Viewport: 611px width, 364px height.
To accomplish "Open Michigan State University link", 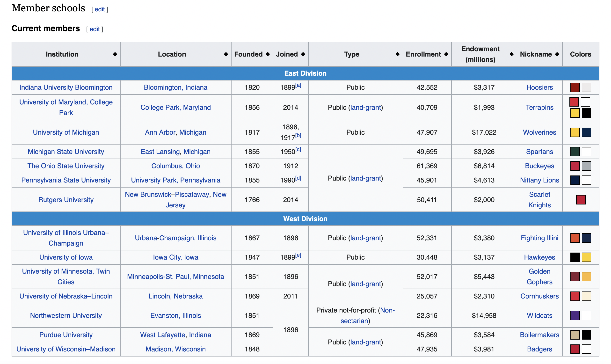I will click(x=66, y=152).
